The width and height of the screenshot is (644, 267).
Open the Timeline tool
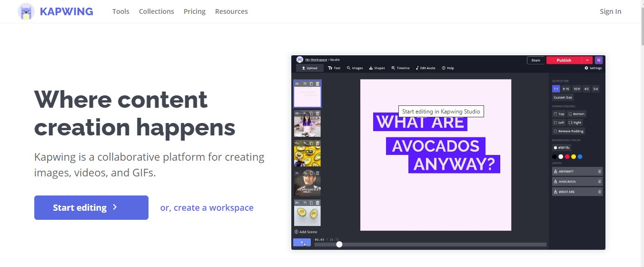pos(400,68)
